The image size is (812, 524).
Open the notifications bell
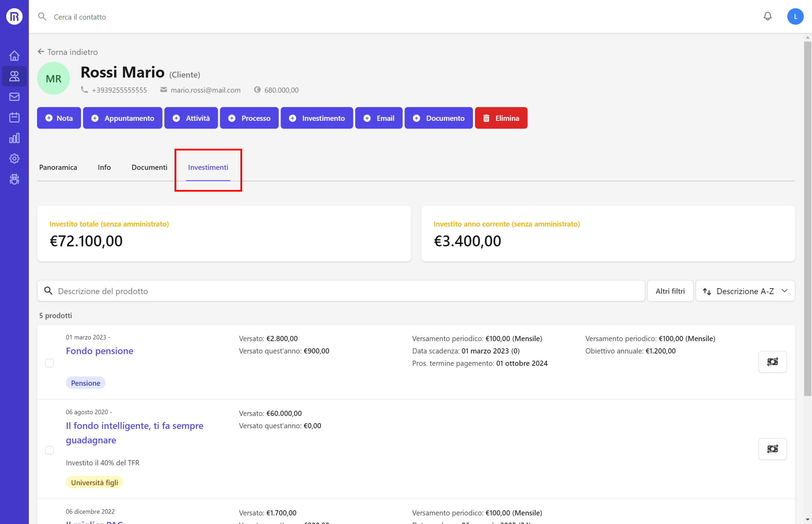[x=767, y=16]
